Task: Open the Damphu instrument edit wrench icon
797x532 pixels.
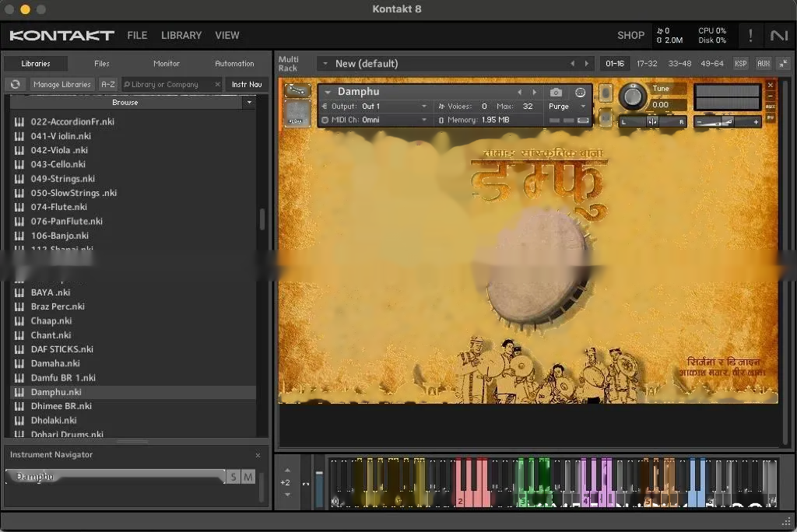Action: click(x=298, y=90)
